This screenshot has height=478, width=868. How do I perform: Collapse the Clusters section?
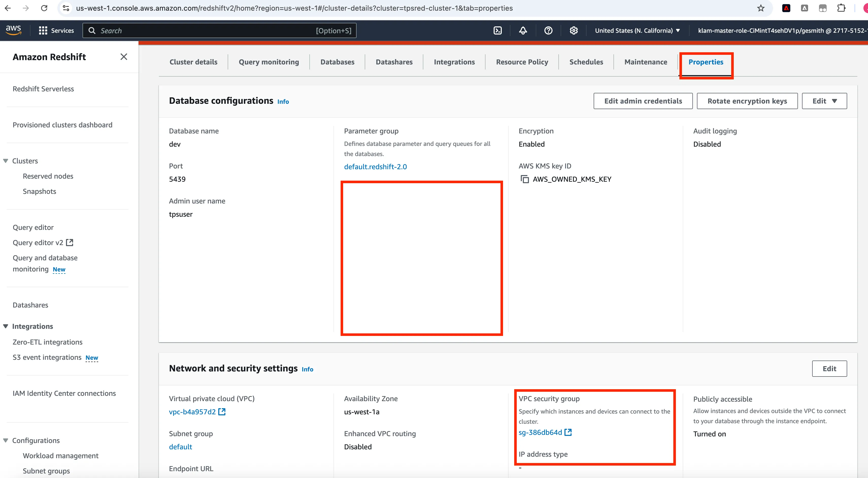(x=5, y=161)
